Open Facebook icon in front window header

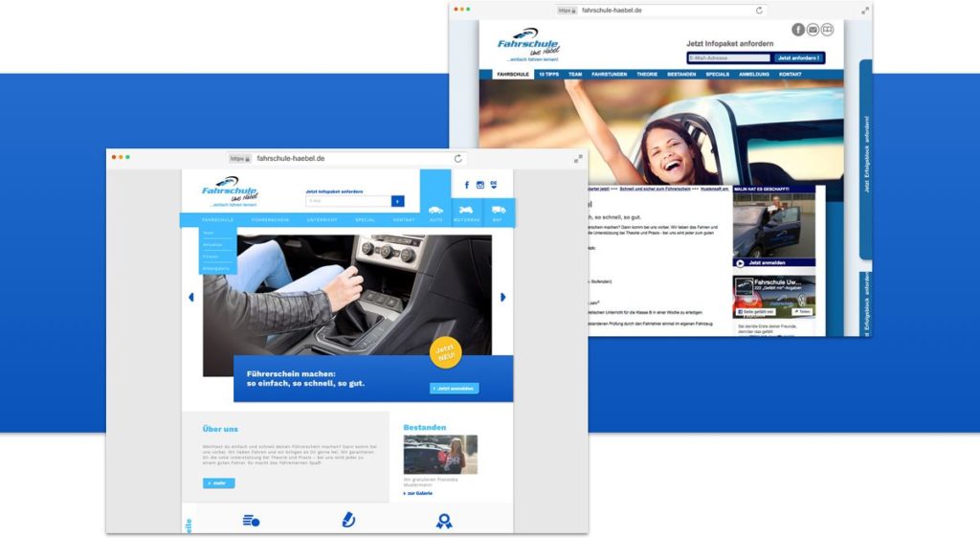[x=466, y=185]
